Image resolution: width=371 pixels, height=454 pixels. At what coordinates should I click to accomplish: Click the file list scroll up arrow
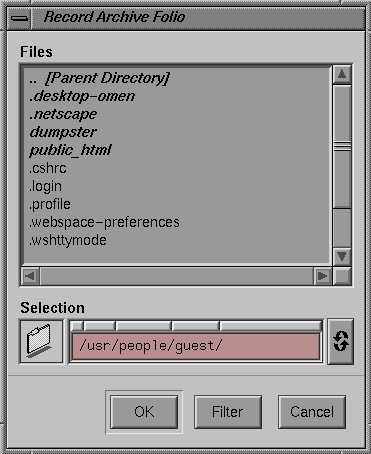point(342,74)
